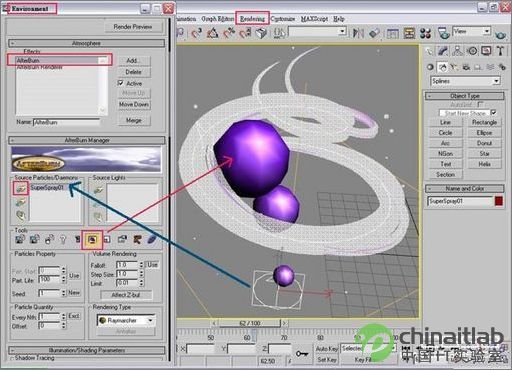Click the brown icon left of the feather in Tools
512x370 pixels.
(x=137, y=239)
